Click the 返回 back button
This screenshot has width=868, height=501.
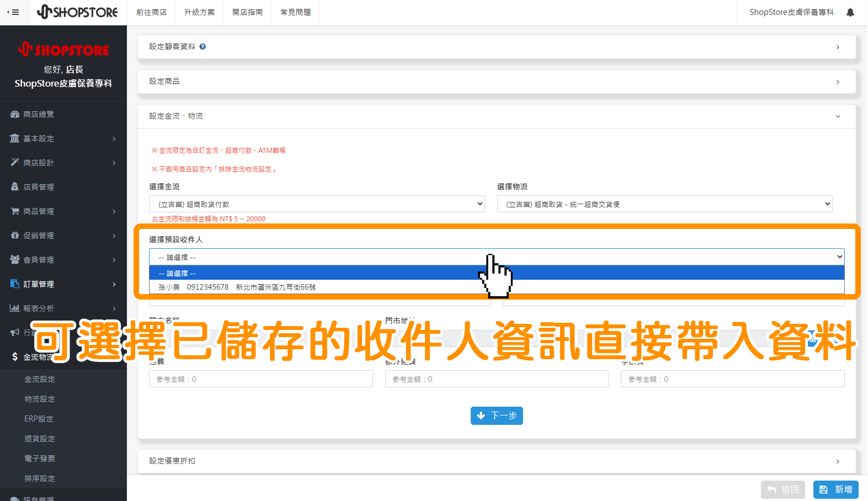pos(783,489)
